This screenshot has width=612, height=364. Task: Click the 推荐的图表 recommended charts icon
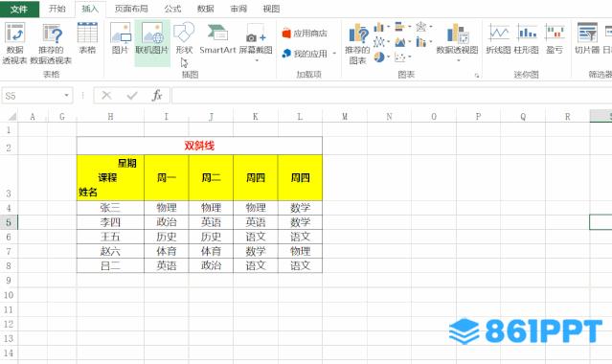pyautogui.click(x=357, y=43)
